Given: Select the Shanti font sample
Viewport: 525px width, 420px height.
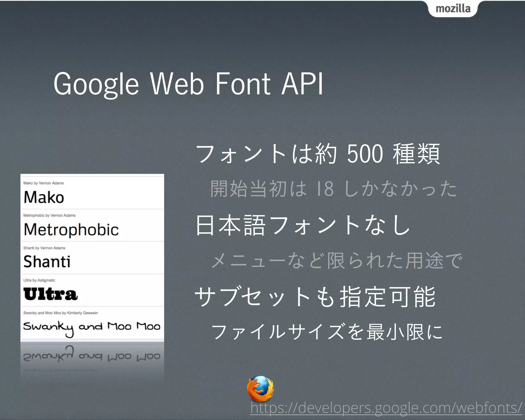Looking at the screenshot, I should coord(47,262).
